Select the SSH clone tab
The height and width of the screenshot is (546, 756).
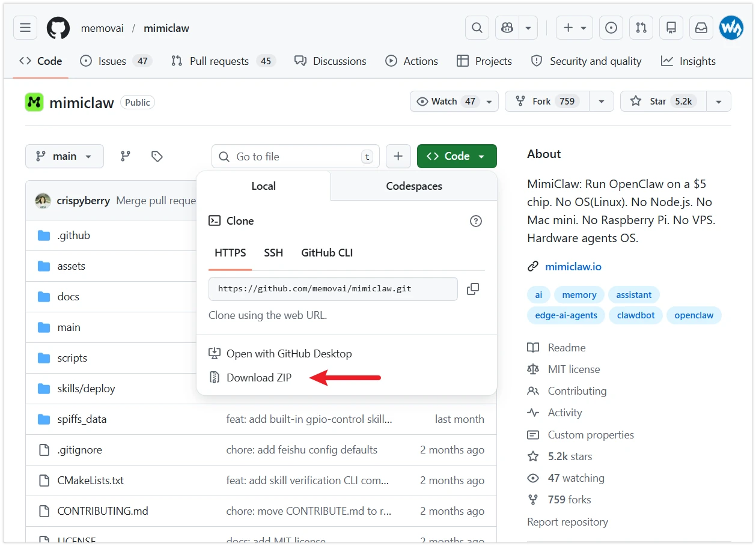[273, 253]
